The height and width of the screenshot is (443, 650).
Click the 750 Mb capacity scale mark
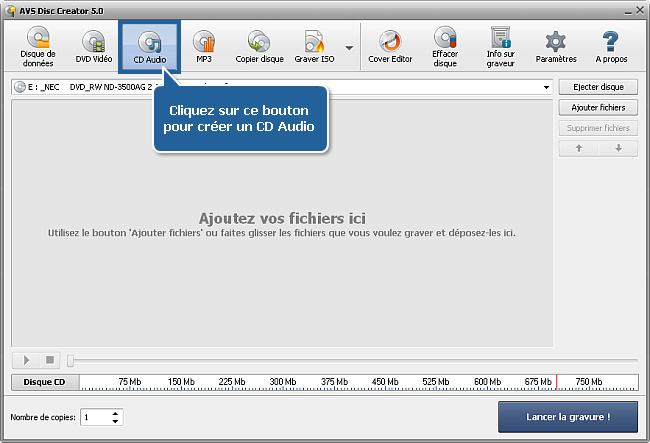pos(589,382)
